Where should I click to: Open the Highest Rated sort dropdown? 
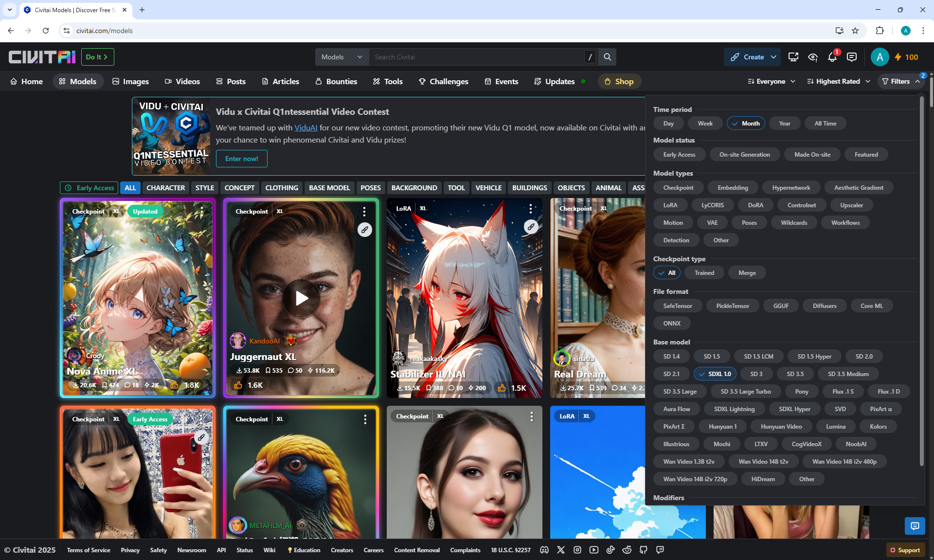tap(838, 81)
